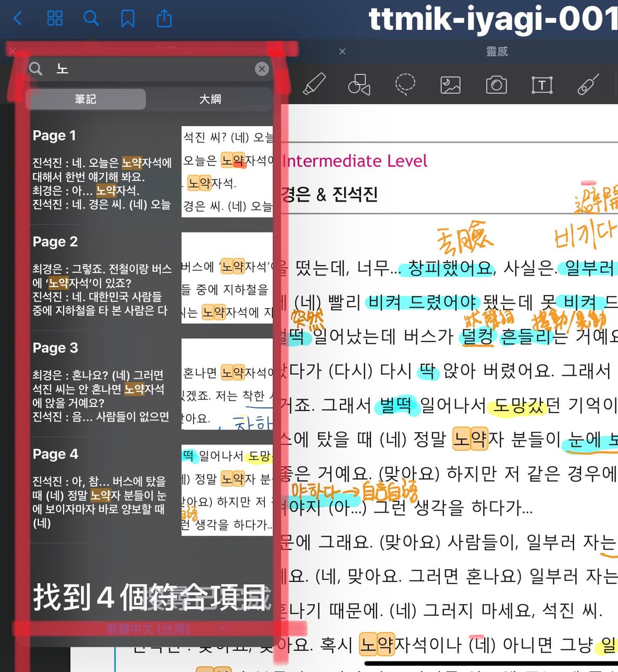Select the text box tool

[542, 85]
